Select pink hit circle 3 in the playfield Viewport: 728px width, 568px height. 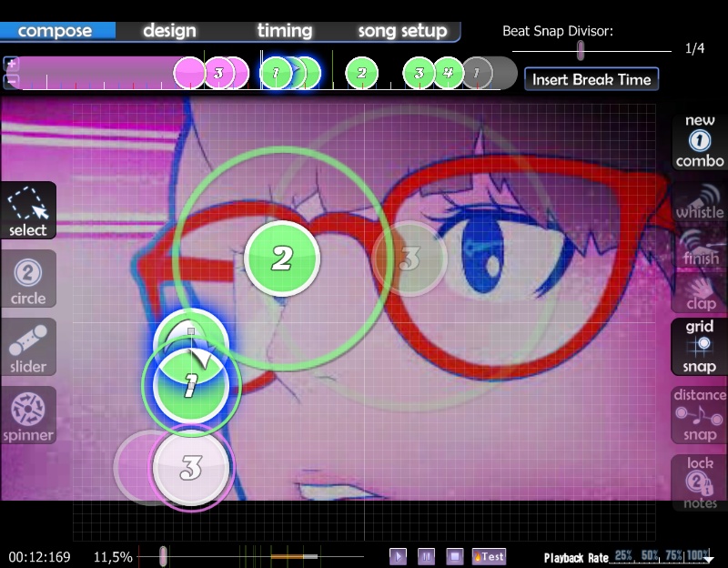(191, 468)
